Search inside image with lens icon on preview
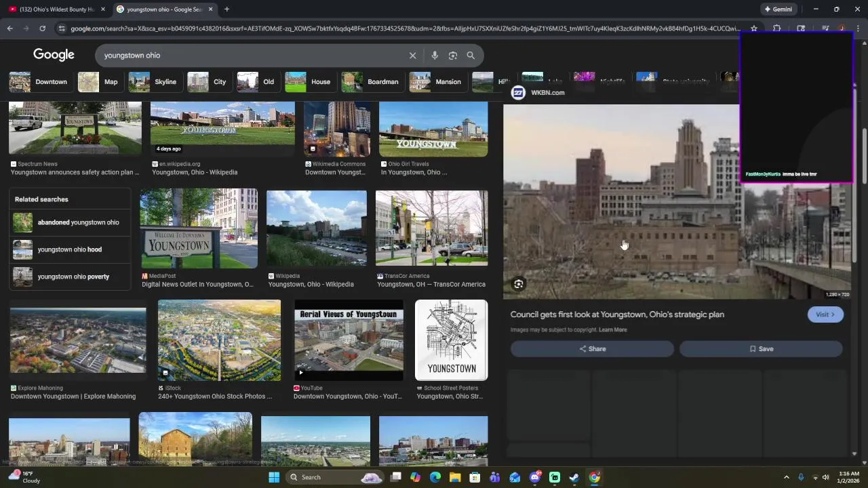Image resolution: width=868 pixels, height=488 pixels. tap(518, 284)
